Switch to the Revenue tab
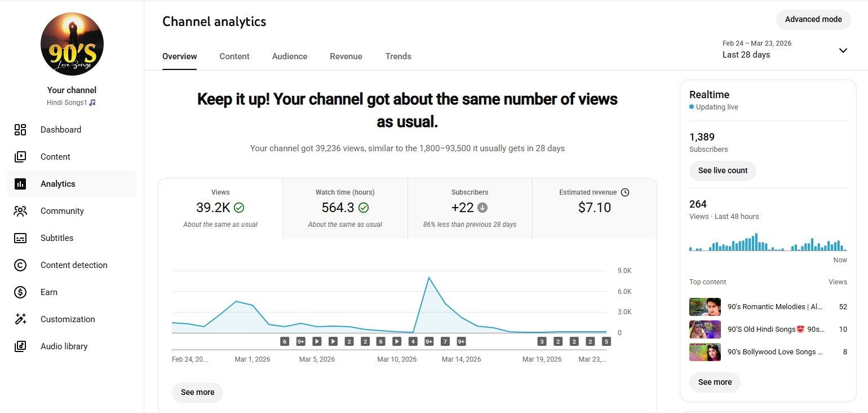 [346, 56]
